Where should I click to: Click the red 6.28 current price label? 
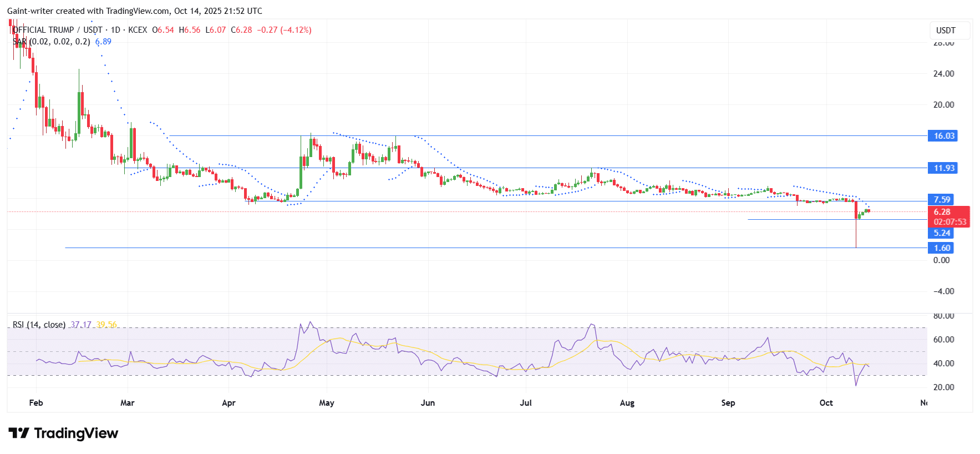[948, 212]
